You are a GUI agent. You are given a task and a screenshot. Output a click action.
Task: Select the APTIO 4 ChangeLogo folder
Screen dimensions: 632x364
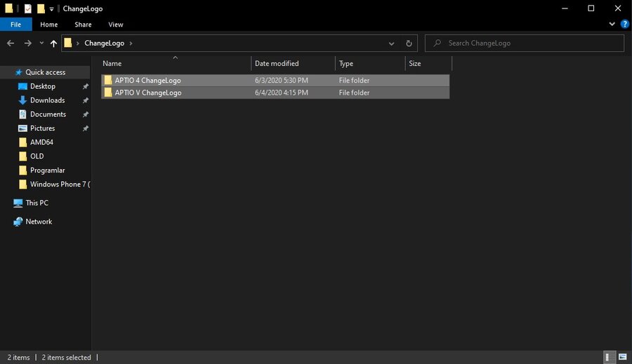[x=275, y=80]
